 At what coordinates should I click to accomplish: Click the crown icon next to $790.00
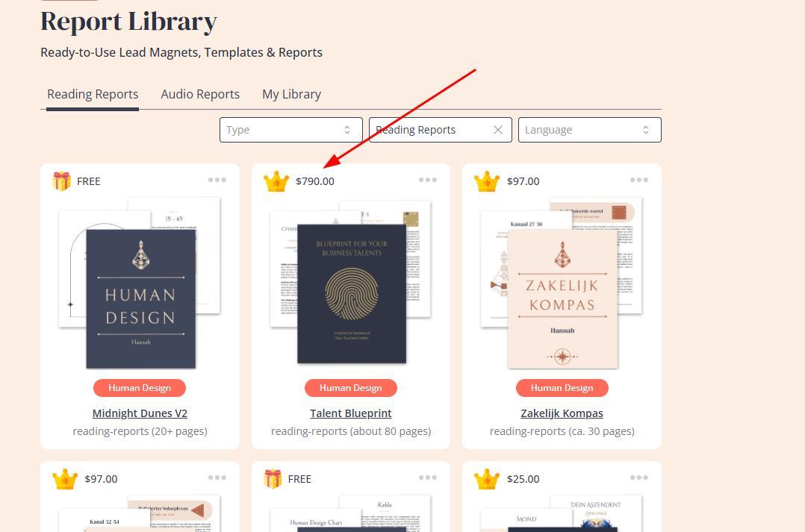coord(276,181)
